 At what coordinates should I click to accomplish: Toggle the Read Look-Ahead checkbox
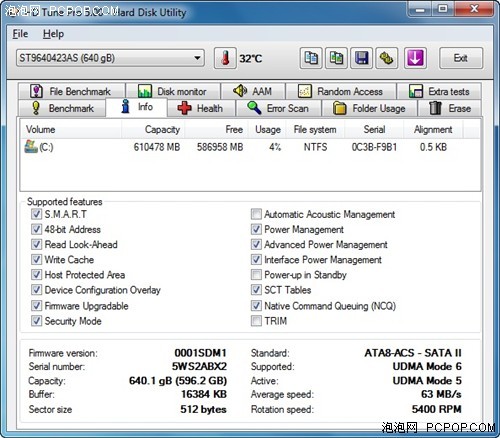tap(36, 244)
